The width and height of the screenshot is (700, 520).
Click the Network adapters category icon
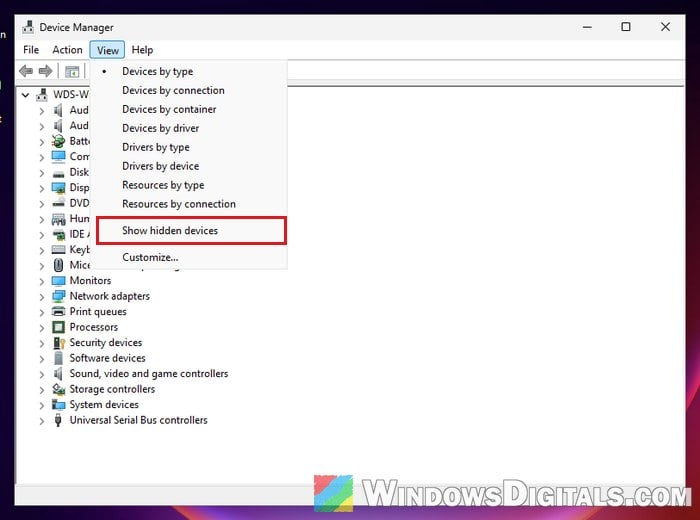pyautogui.click(x=58, y=296)
